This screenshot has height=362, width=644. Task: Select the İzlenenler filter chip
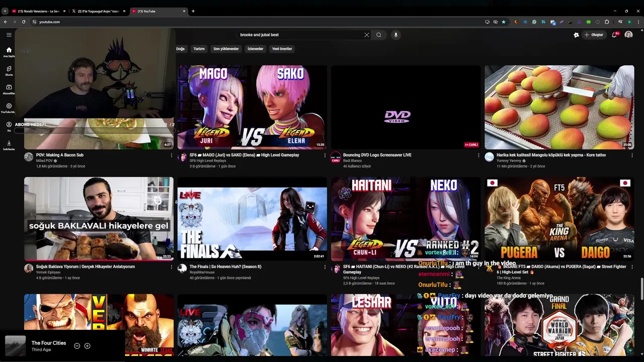click(x=256, y=49)
